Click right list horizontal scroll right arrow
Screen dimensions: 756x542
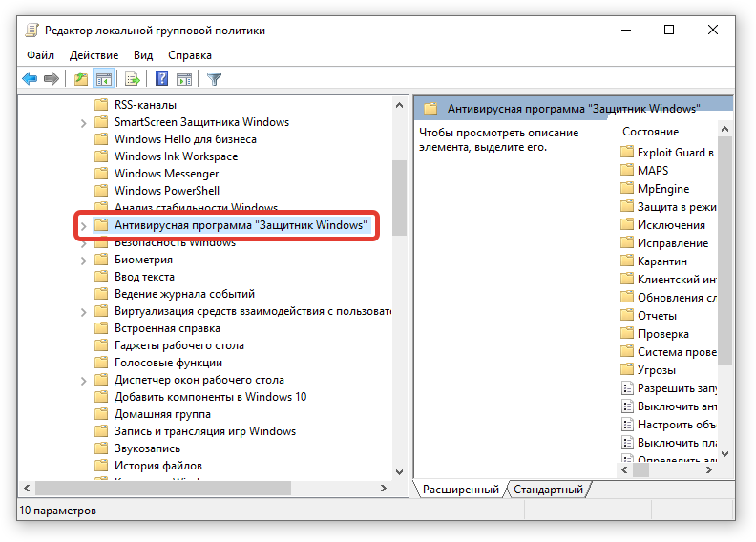click(x=708, y=469)
